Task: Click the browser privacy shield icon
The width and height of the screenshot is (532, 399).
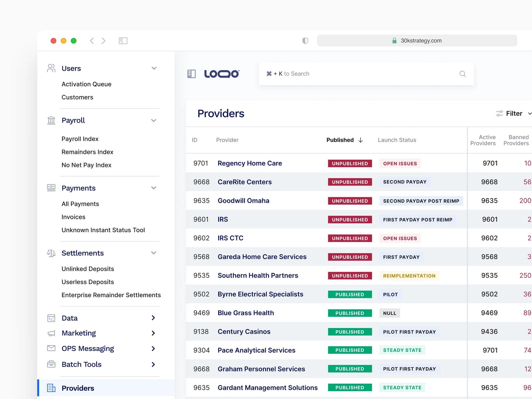Action: [x=305, y=41]
